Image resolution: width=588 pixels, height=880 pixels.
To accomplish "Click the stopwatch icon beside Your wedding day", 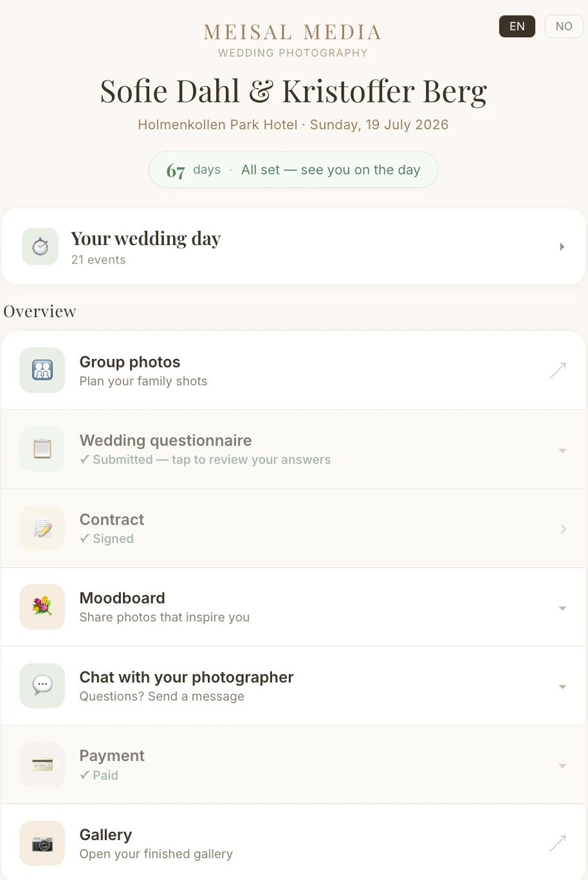I will click(x=40, y=246).
